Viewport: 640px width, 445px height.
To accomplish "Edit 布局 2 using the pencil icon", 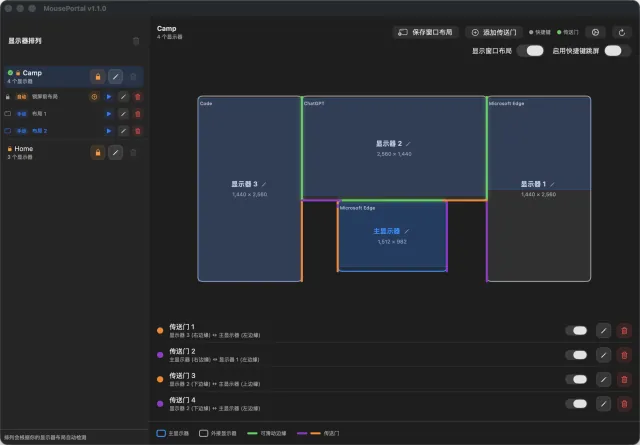I will 123,131.
